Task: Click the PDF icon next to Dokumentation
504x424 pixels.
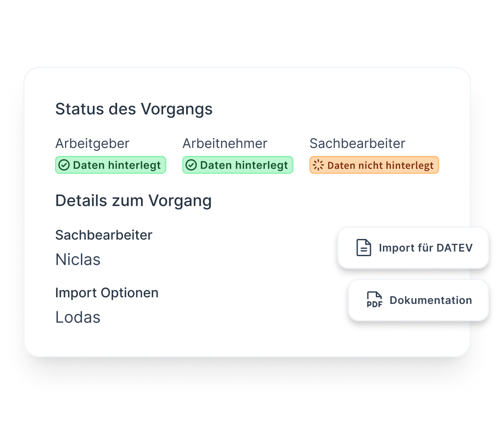Action: click(374, 300)
